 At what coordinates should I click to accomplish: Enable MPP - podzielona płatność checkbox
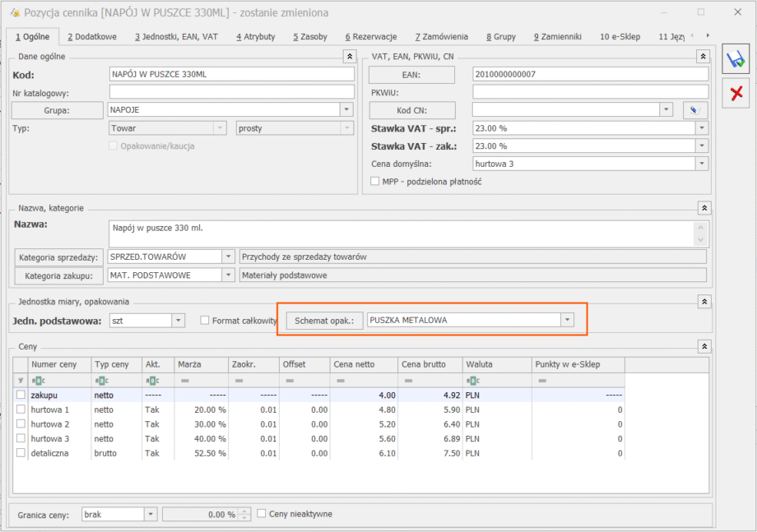pos(375,181)
